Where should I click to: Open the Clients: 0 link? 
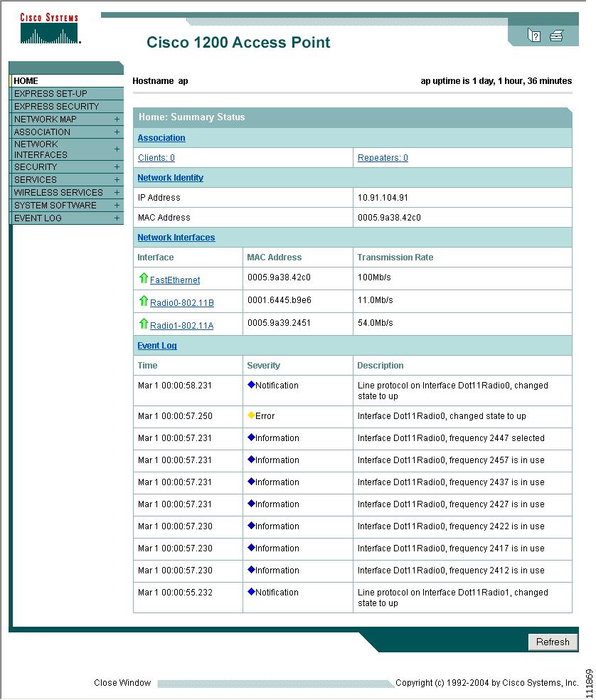(156, 158)
